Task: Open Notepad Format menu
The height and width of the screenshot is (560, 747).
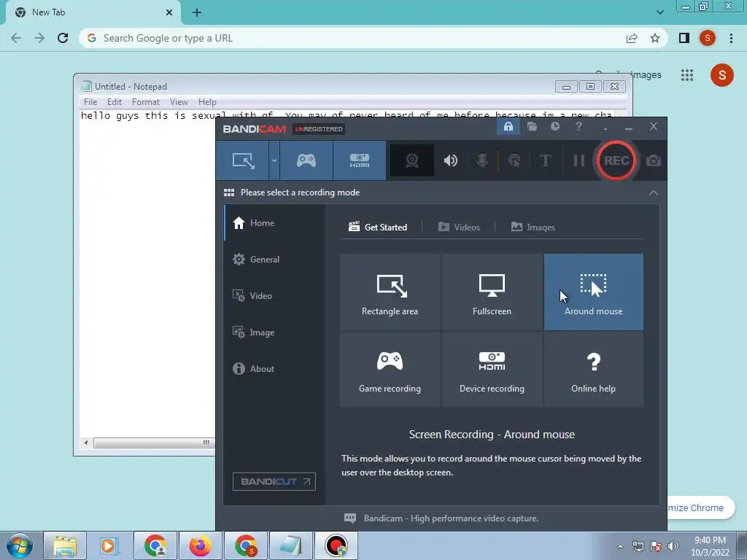Action: point(146,102)
